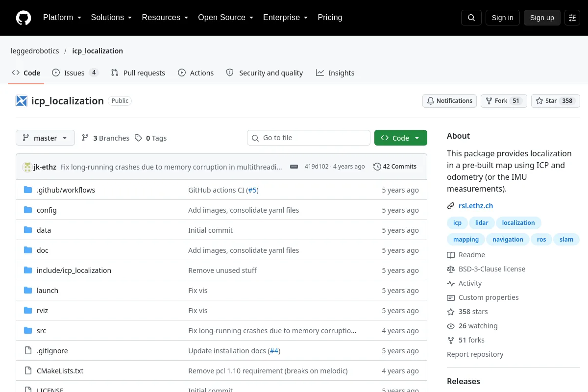The width and height of the screenshot is (588, 392).
Task: Select the ros topic tag
Action: (541, 240)
